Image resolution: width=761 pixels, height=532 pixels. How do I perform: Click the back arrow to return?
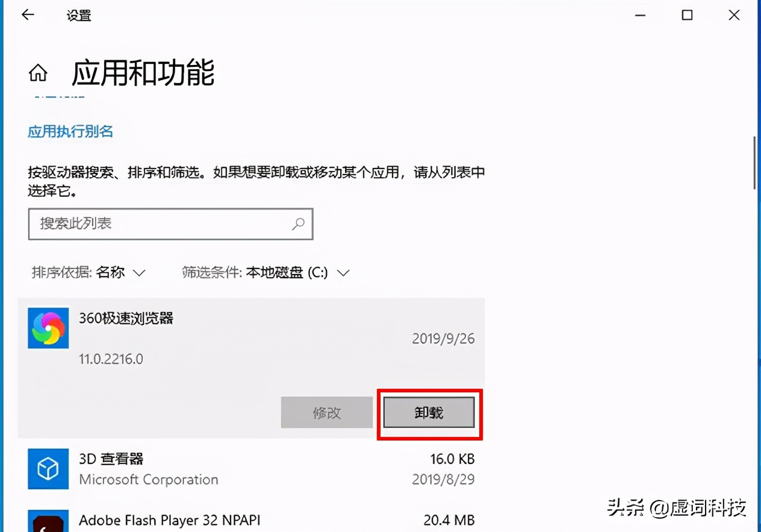coord(28,14)
